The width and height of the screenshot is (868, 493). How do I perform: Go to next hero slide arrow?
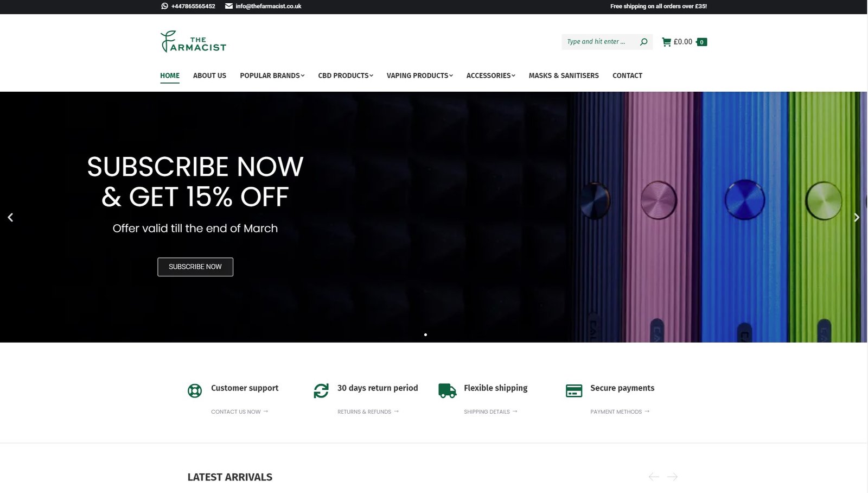[857, 217]
